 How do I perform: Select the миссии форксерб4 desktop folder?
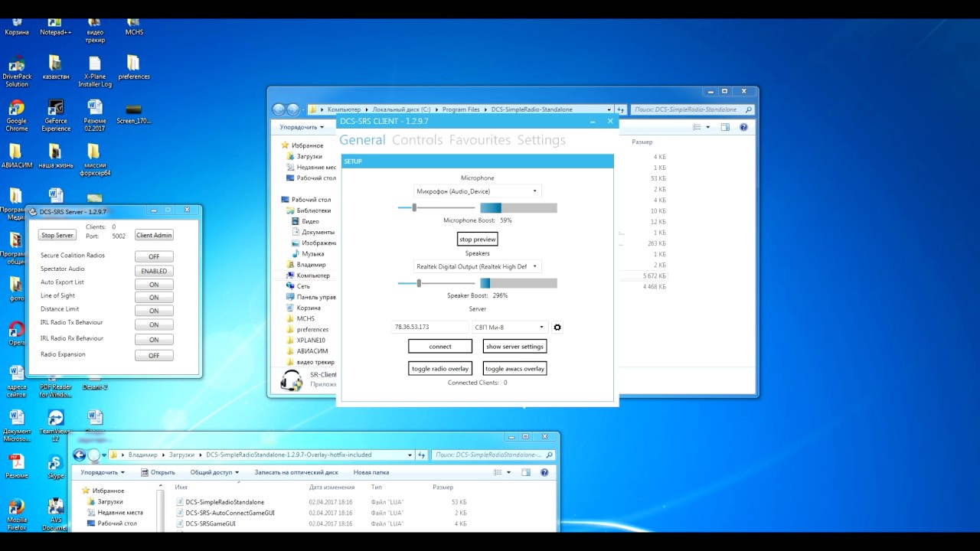[94, 159]
